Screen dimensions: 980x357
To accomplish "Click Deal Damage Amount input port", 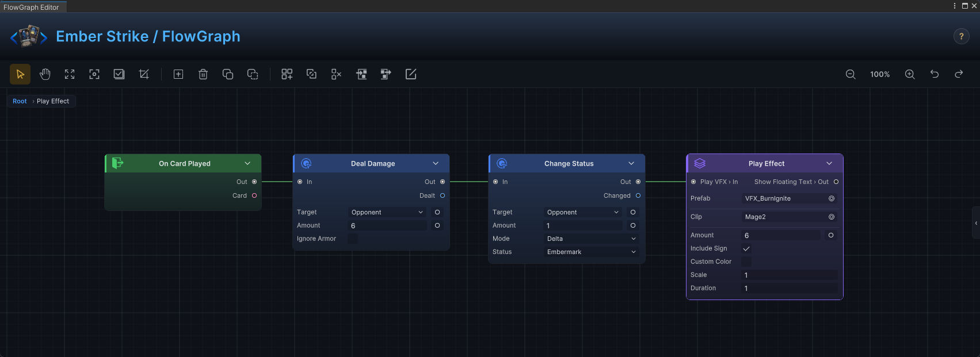I will tap(437, 225).
